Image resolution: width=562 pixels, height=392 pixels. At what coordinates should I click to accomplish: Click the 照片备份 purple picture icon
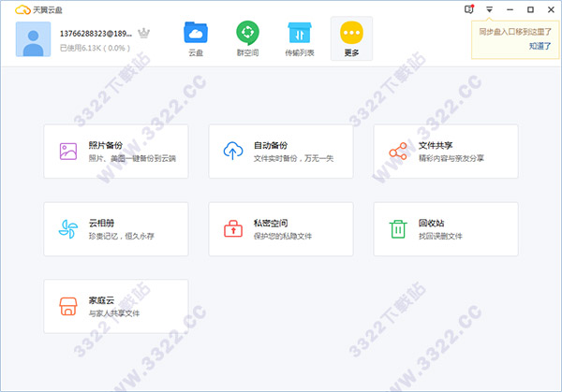click(x=68, y=152)
